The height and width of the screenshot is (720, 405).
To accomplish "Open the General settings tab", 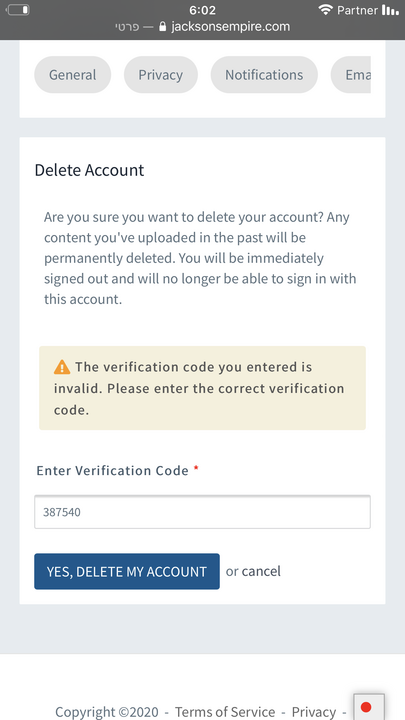I will click(73, 75).
